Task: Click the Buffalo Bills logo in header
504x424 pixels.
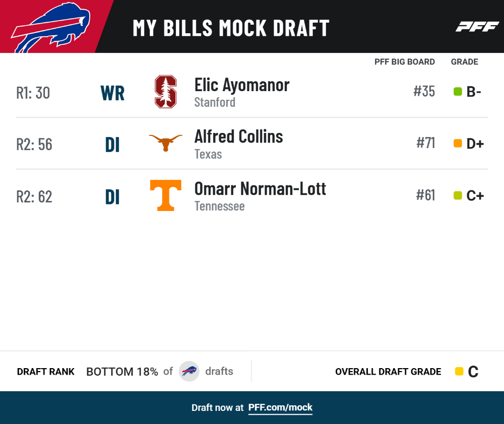Action: pyautogui.click(x=50, y=28)
